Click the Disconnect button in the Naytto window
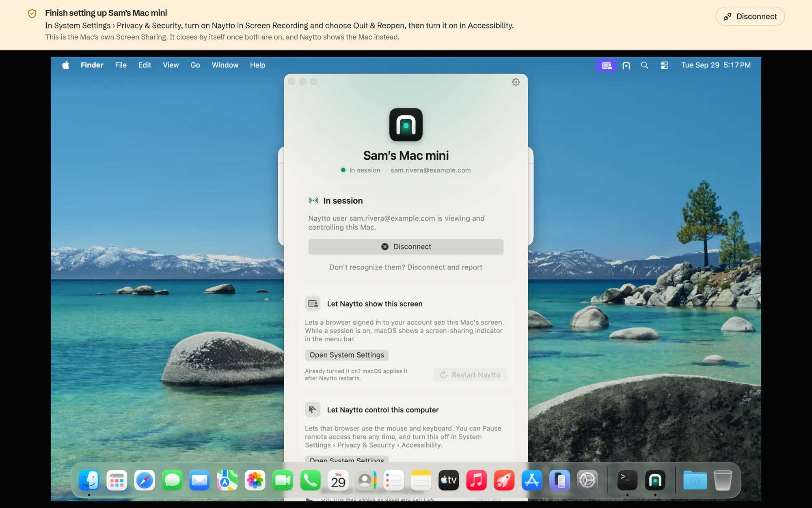Viewport: 812px width, 508px height. point(406,247)
